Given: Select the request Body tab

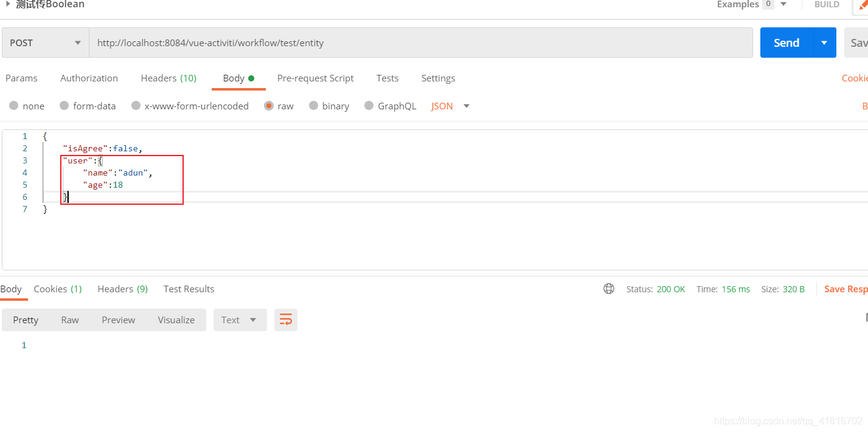Looking at the screenshot, I should 238,78.
